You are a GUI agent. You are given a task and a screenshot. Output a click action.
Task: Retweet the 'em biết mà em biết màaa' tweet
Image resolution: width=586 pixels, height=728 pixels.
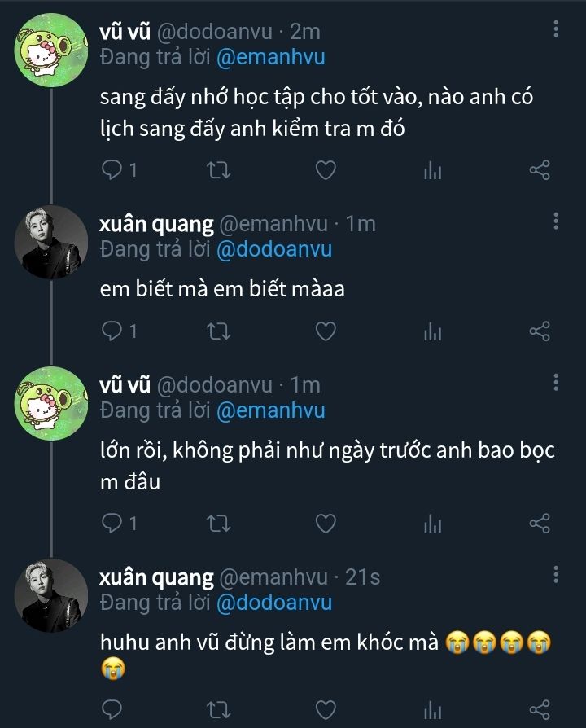(220, 331)
